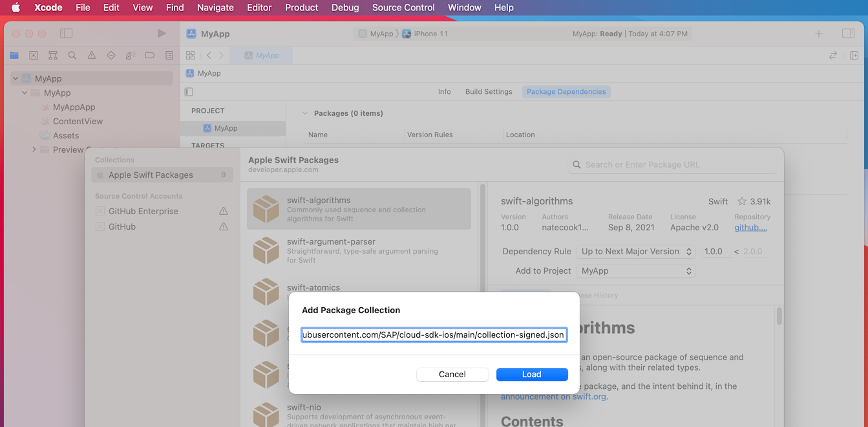Switch to the Build Settings tab
Screen dimensions: 868x427
489,92
